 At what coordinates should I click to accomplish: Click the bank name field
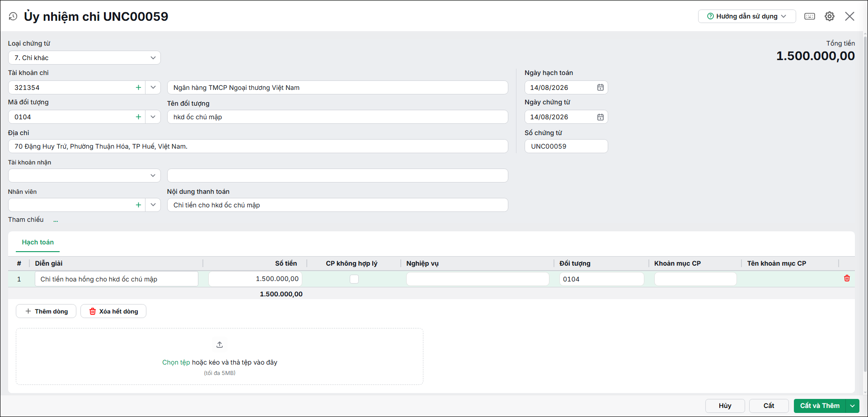(x=338, y=88)
